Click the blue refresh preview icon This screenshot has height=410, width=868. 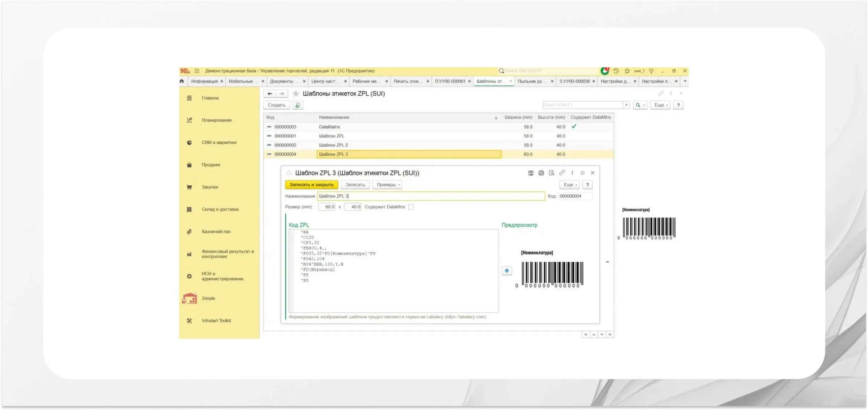(507, 271)
